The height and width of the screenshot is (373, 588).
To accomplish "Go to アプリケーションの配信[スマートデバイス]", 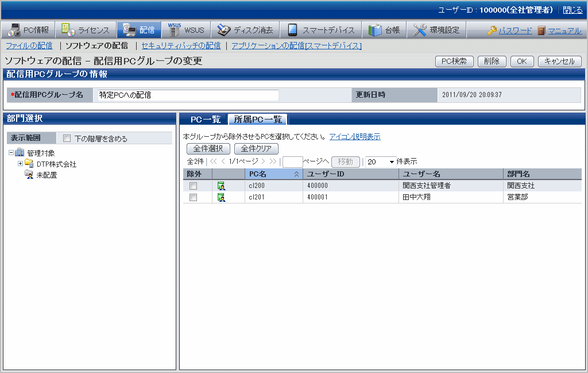I will [x=297, y=46].
